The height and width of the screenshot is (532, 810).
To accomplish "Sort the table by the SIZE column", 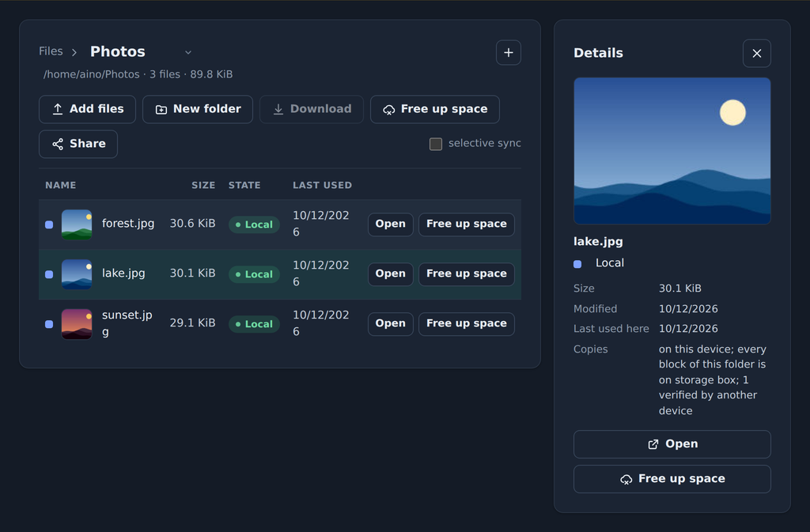I will click(203, 185).
